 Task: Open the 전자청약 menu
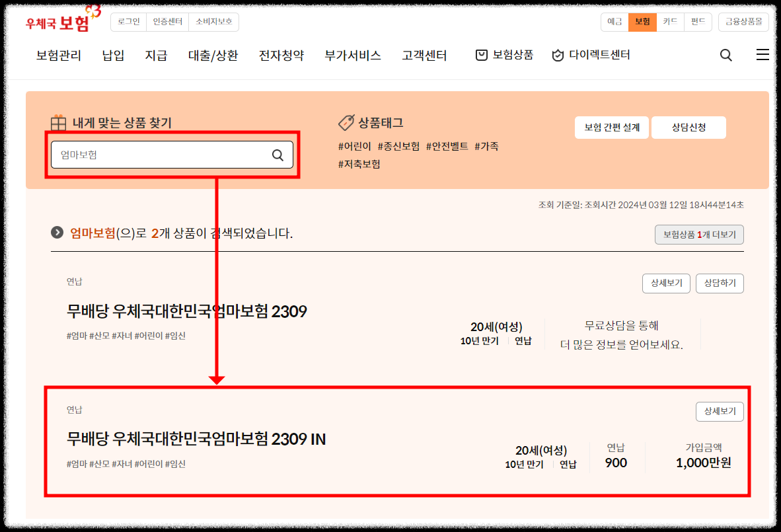click(281, 56)
